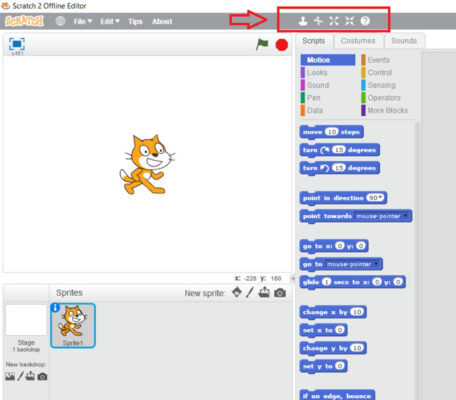This screenshot has width=456, height=400.
Task: Select the Data block category
Action: [315, 110]
